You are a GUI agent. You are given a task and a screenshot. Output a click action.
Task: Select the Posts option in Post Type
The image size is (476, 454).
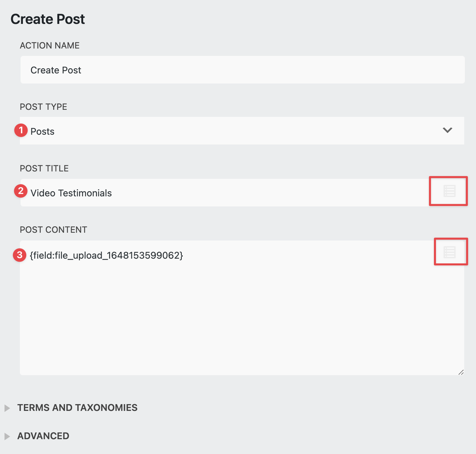[42, 131]
